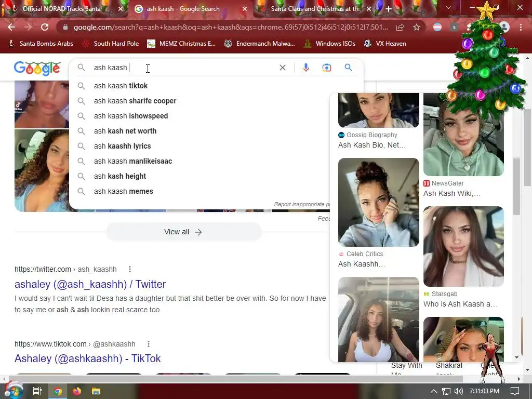The image size is (532, 399).
Task: Launch Firefox from the taskbar
Action: 77,391
